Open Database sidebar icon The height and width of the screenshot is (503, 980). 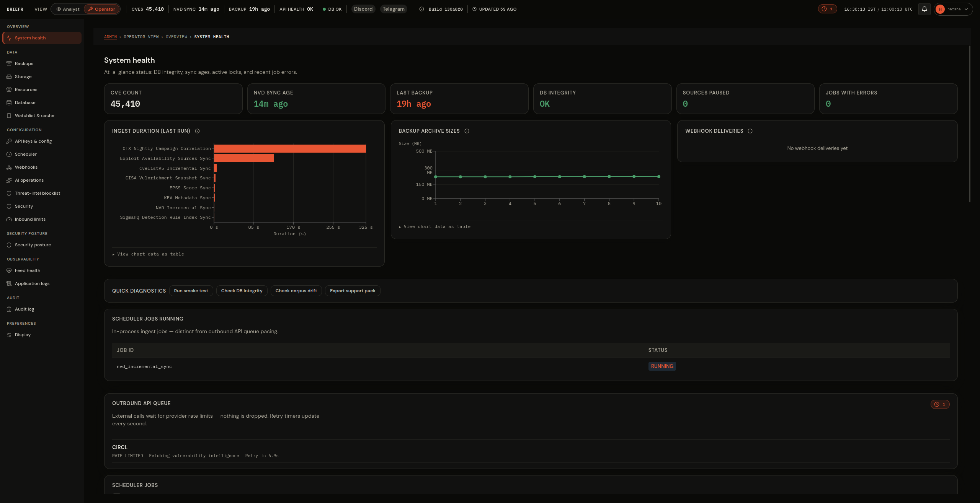[x=9, y=103]
